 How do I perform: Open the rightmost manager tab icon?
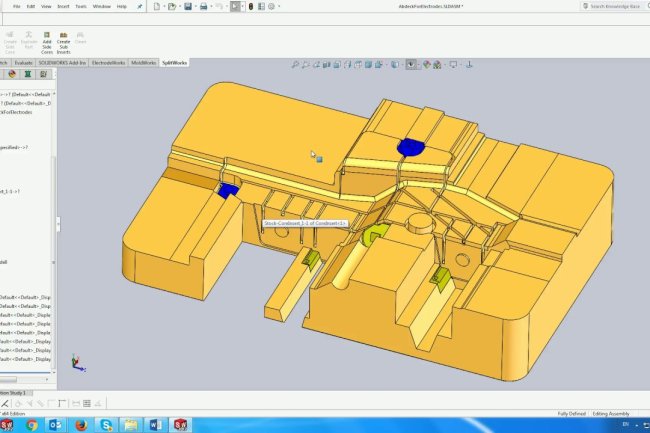[43, 74]
